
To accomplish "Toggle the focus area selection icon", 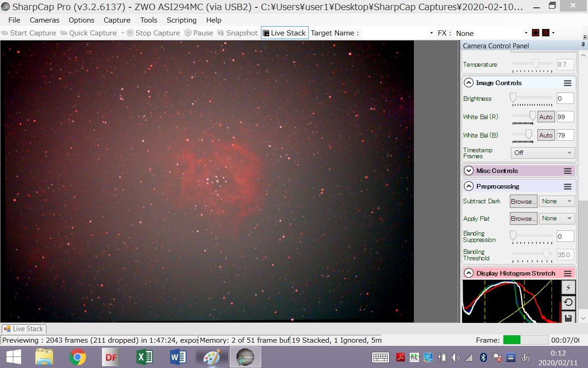I will [536, 33].
